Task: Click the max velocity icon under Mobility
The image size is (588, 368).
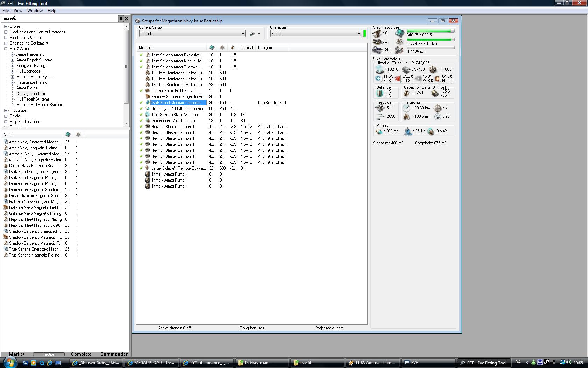Action: click(379, 131)
